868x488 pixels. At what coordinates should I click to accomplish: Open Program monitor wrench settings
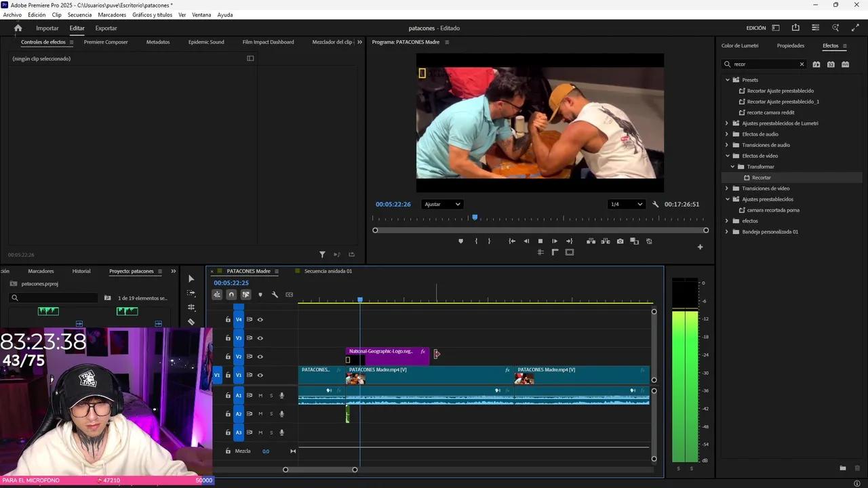[655, 204]
